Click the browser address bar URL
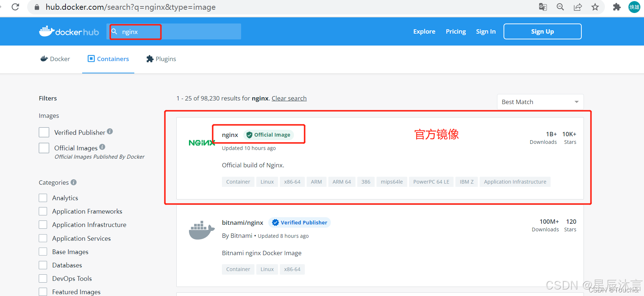The width and height of the screenshot is (644, 296). 131,7
